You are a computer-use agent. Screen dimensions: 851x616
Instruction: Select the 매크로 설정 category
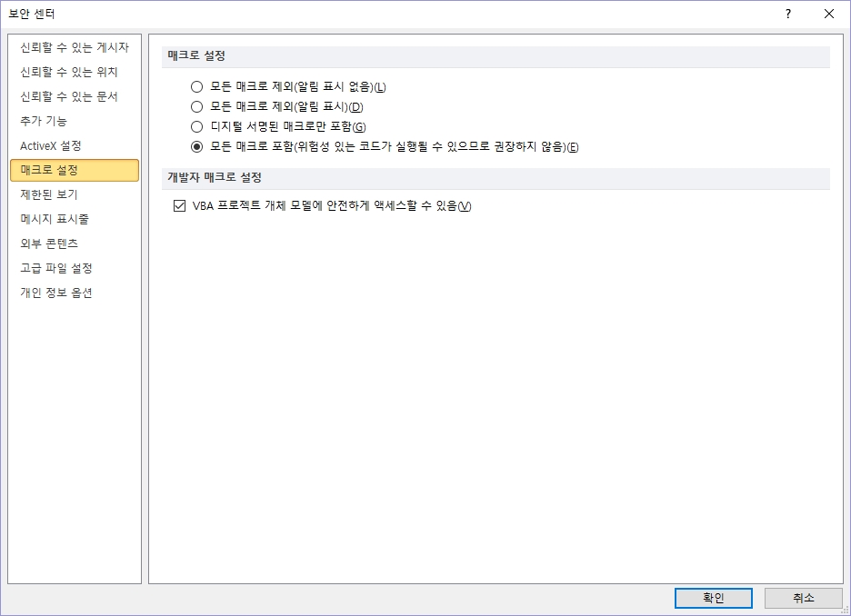pos(75,170)
